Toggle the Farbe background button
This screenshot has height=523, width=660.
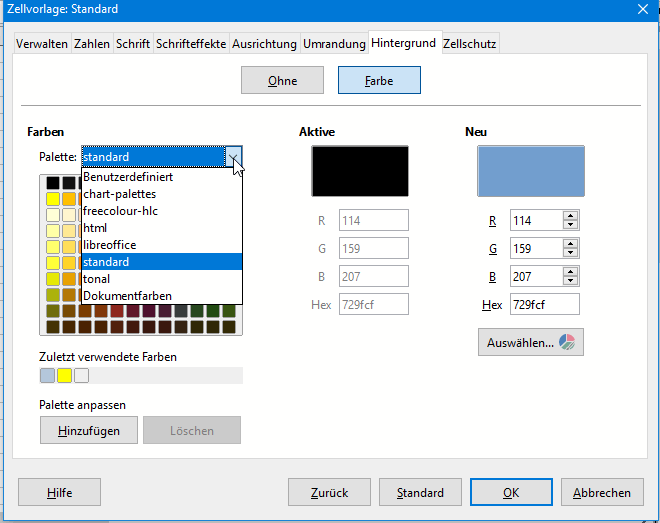click(x=379, y=81)
